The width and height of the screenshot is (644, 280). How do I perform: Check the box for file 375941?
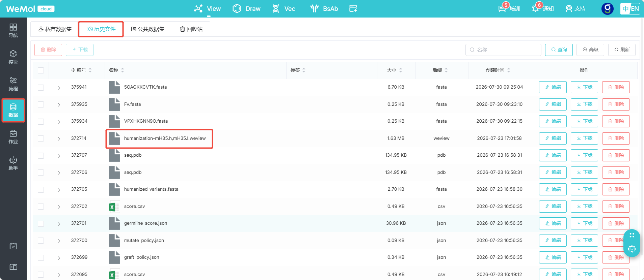click(x=41, y=87)
